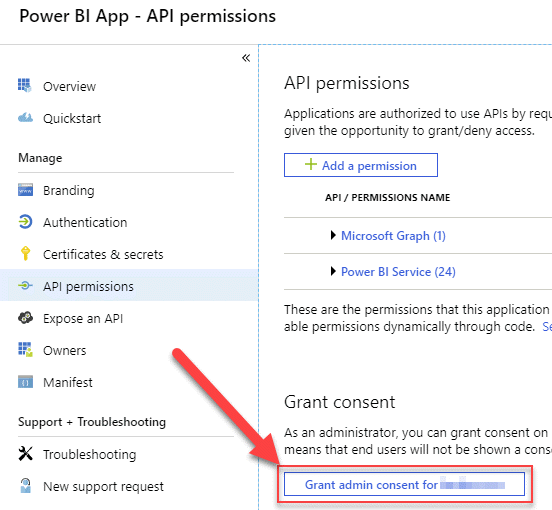Click the Certificates & secrets key icon

pyautogui.click(x=25, y=254)
